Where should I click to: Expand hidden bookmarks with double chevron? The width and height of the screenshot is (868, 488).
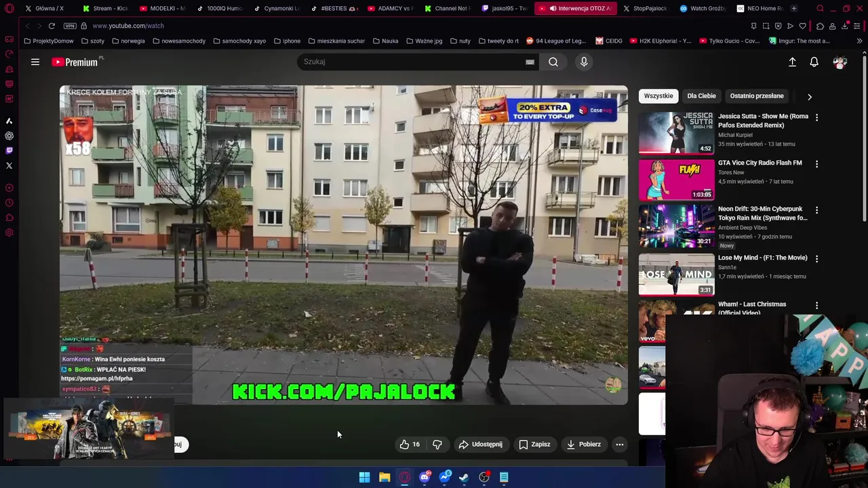pyautogui.click(x=859, y=41)
